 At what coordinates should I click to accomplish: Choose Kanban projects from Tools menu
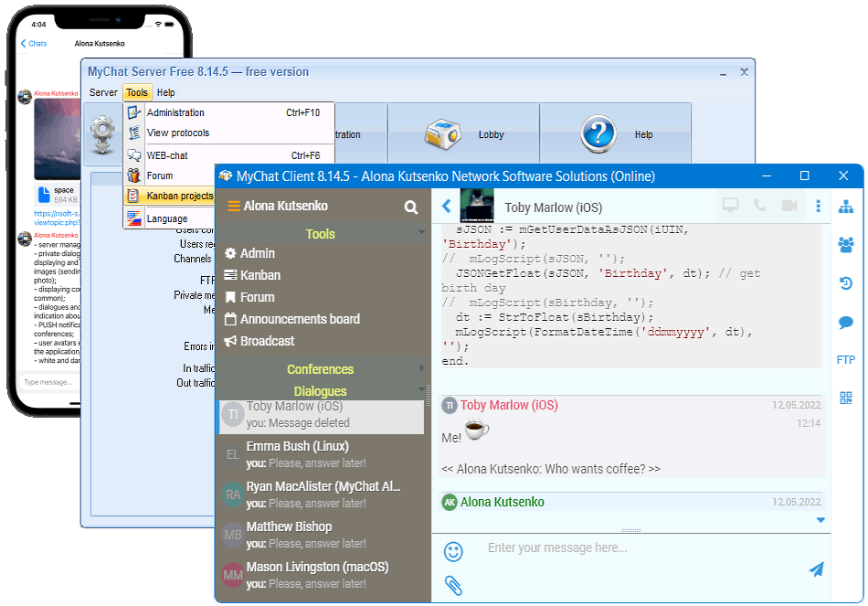point(169,197)
